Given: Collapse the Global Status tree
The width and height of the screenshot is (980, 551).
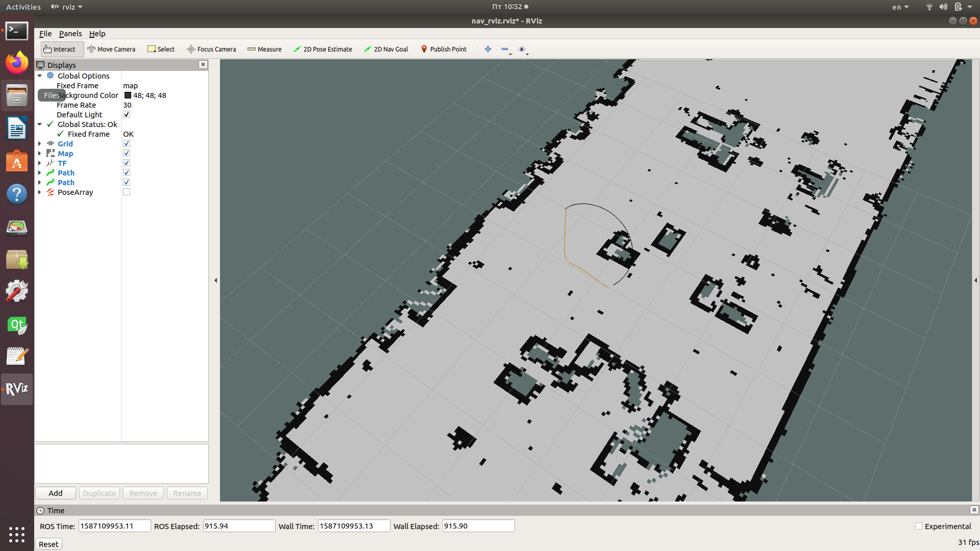Looking at the screenshot, I should point(40,124).
